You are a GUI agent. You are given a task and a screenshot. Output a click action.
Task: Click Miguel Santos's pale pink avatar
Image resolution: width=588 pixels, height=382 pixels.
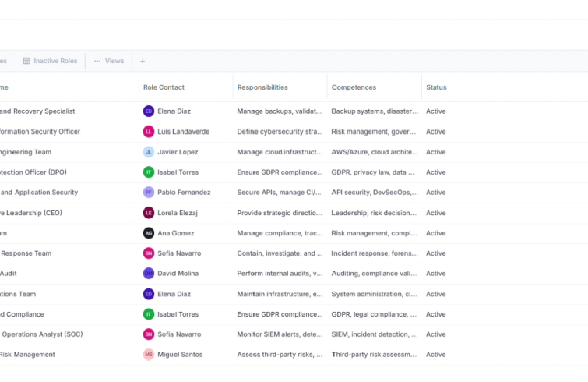coord(149,355)
